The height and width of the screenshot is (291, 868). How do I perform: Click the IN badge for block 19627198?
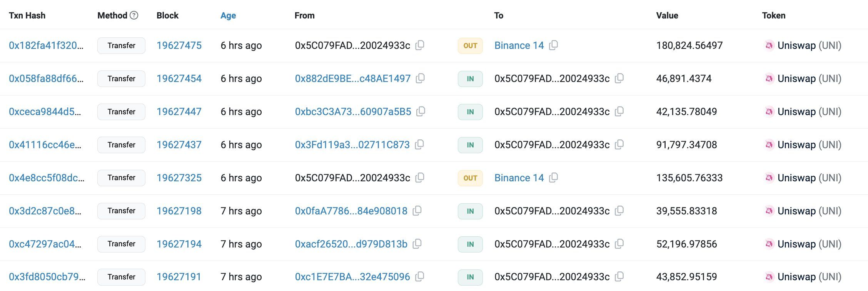(x=470, y=211)
